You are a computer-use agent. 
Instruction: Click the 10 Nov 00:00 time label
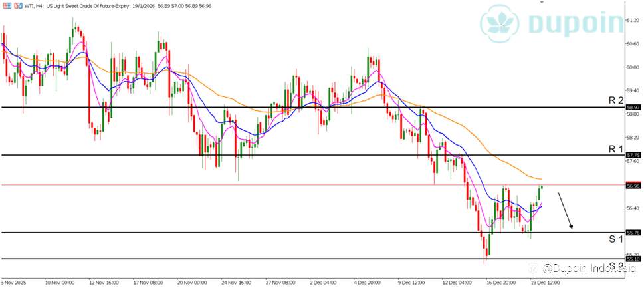(x=60, y=283)
